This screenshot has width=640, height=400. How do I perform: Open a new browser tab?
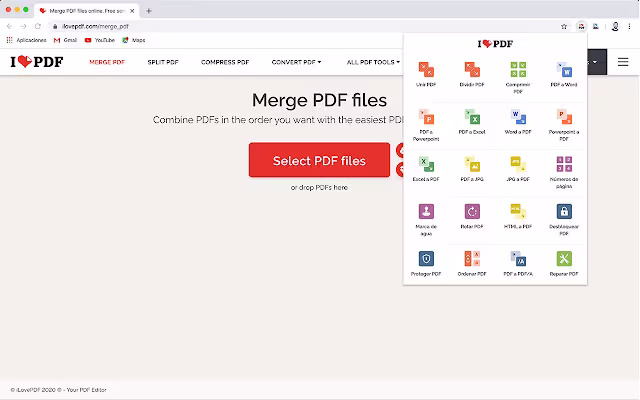pos(149,11)
